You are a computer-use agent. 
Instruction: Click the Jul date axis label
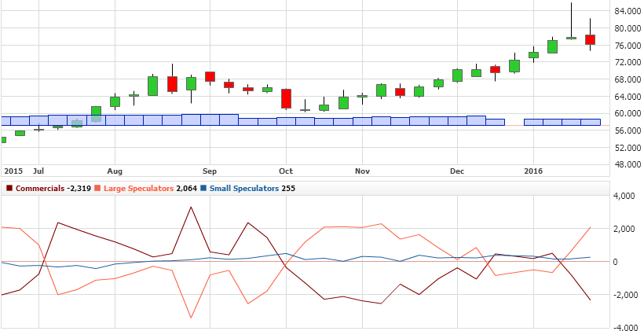(x=38, y=171)
